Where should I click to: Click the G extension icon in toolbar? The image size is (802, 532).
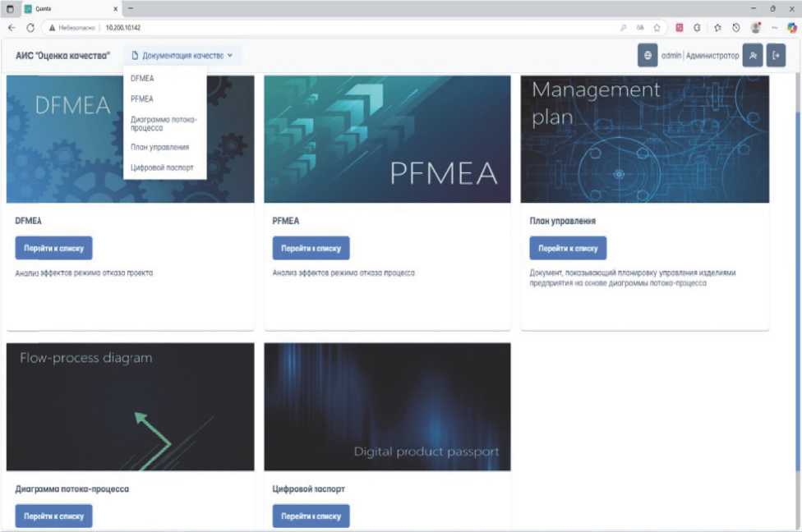click(697, 28)
